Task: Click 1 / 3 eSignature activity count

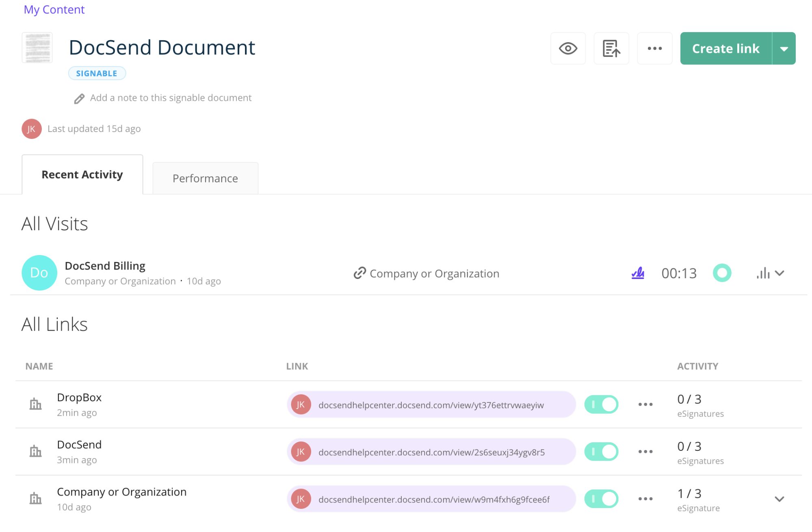Action: tap(698, 500)
